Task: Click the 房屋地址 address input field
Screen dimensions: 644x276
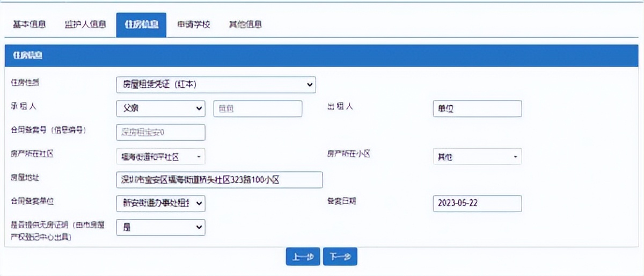Action: point(219,180)
